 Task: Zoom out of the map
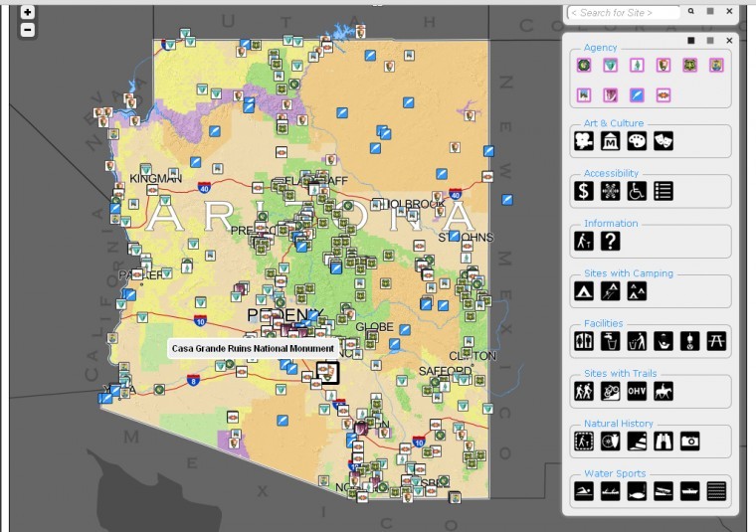pyautogui.click(x=28, y=30)
